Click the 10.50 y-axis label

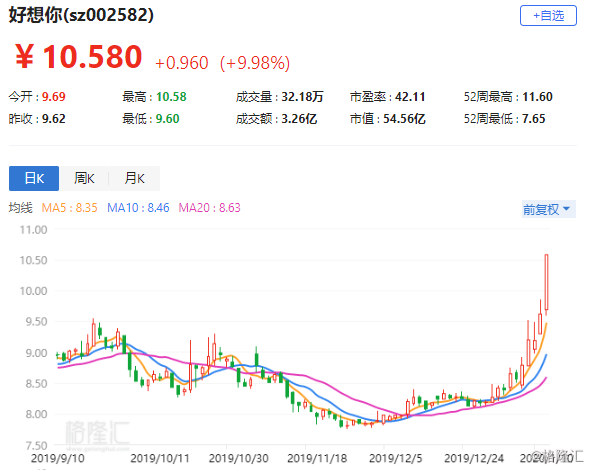tap(34, 260)
